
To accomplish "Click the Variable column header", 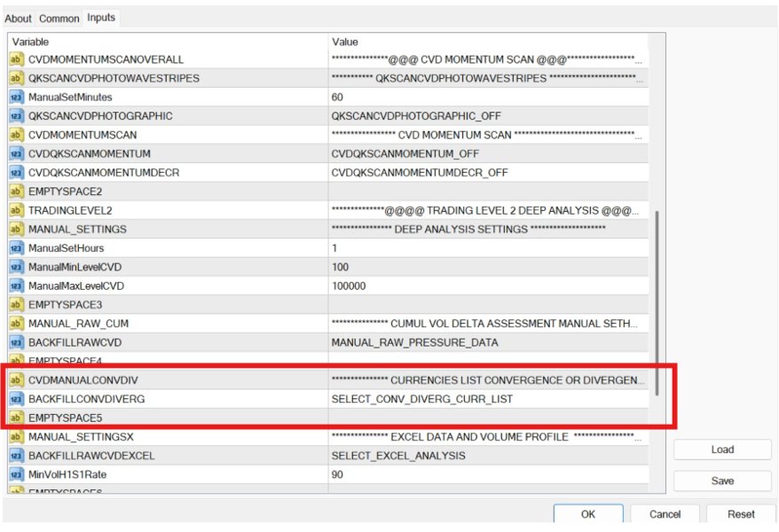I will (x=168, y=42).
